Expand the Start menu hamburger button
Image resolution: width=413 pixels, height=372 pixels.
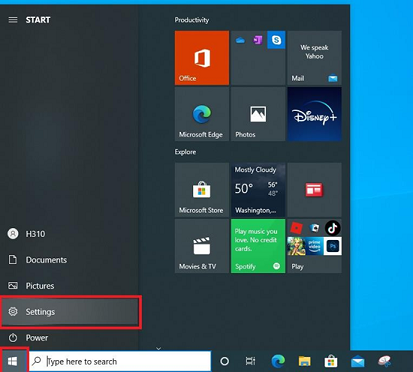(13, 20)
